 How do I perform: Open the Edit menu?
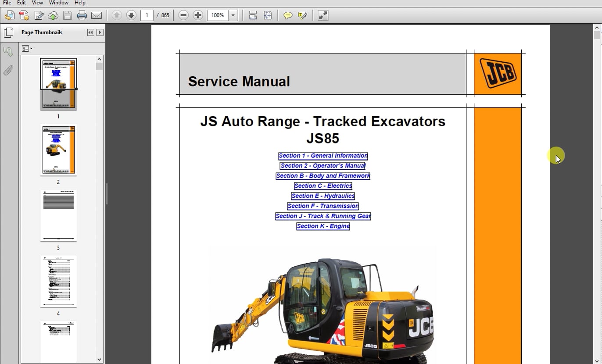21,3
